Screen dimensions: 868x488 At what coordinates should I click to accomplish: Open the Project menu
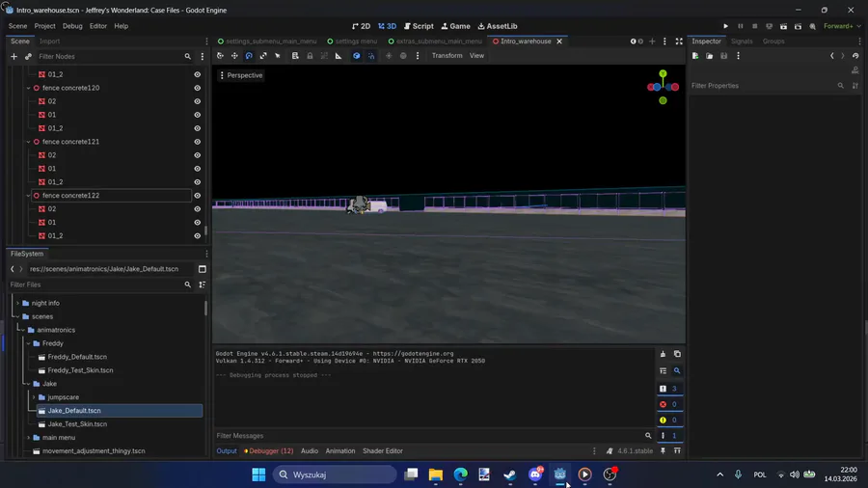click(44, 26)
